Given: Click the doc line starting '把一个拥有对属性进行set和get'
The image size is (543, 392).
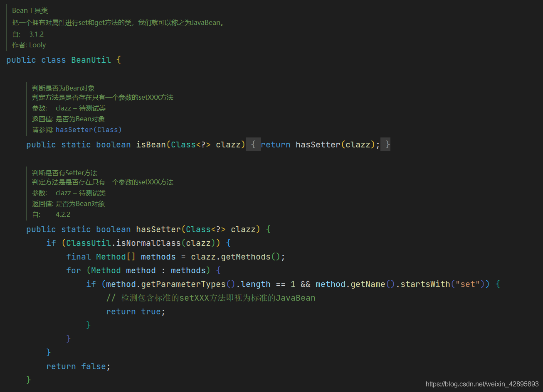Looking at the screenshot, I should point(119,22).
